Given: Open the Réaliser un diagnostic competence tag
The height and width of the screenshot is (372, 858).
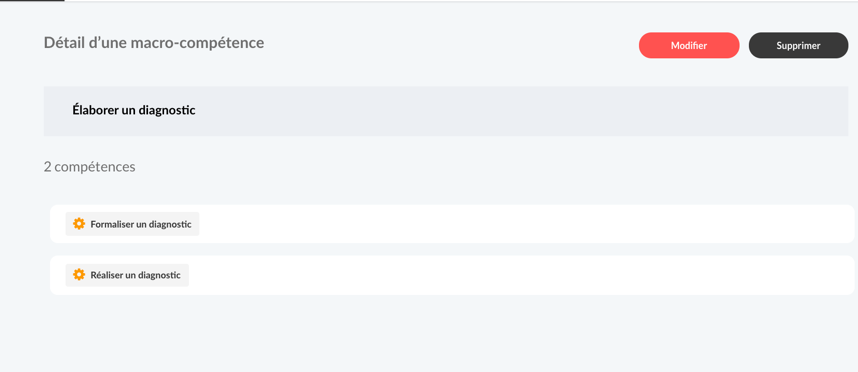Looking at the screenshot, I should click(127, 275).
